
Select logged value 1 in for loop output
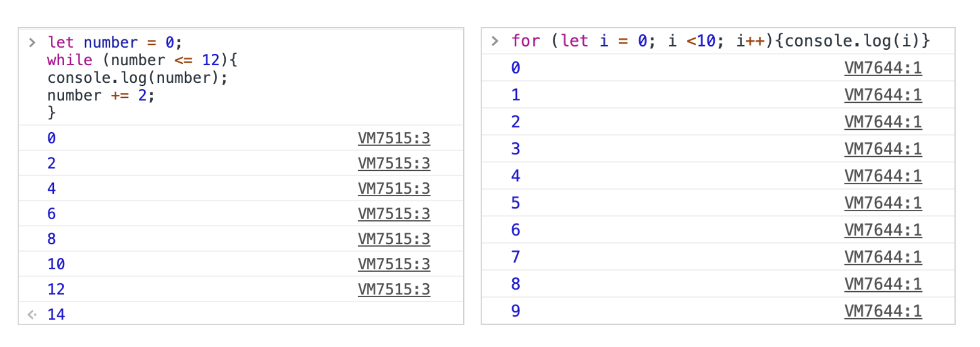(515, 95)
